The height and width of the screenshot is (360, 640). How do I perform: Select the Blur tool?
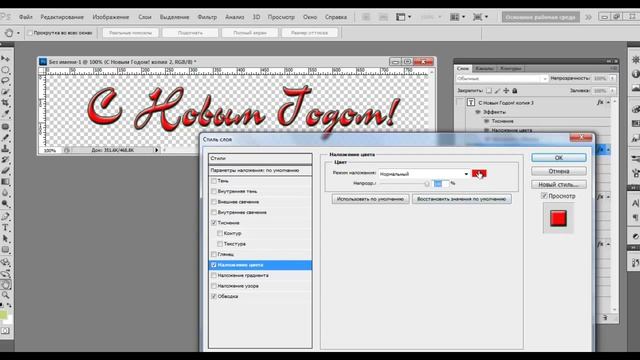pos(5,192)
